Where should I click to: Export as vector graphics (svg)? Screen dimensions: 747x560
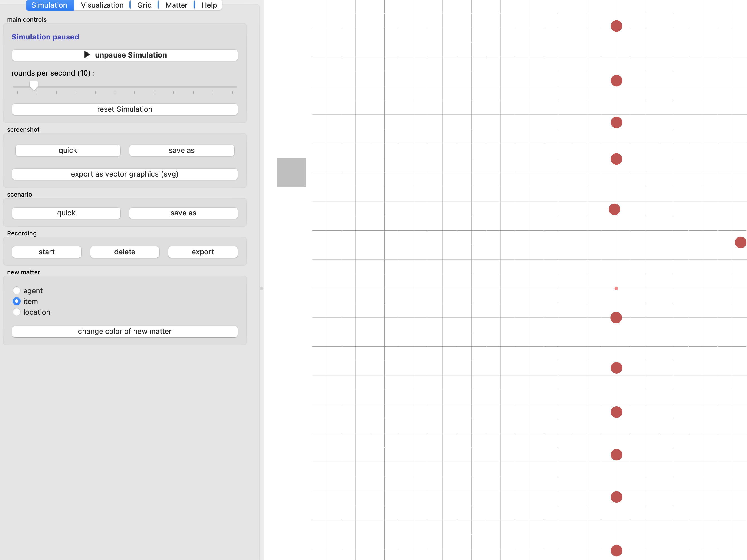point(125,174)
